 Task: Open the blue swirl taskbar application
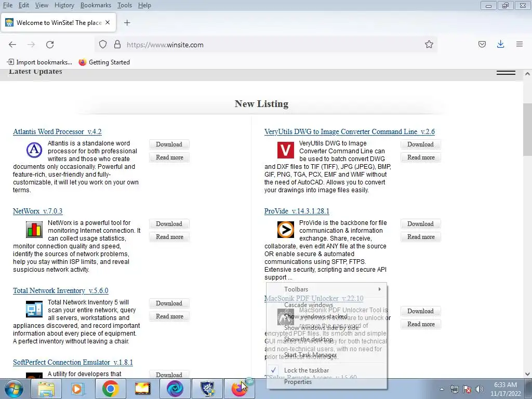pyautogui.click(x=175, y=389)
